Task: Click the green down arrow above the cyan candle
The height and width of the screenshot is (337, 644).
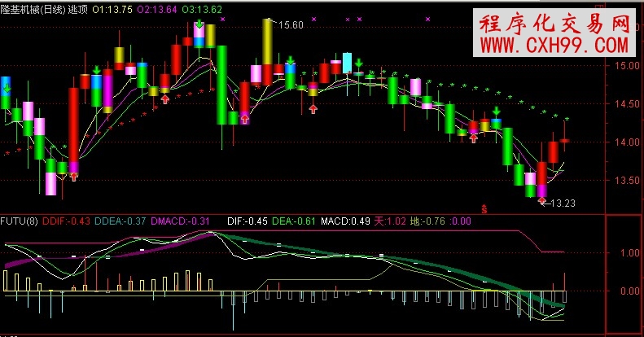Action: [359, 62]
